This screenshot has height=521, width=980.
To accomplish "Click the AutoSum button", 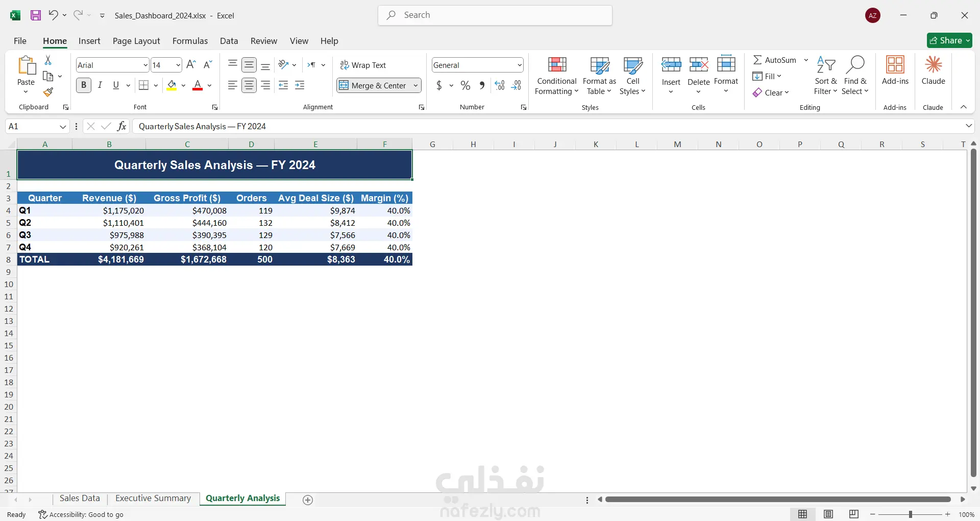I will (x=774, y=60).
